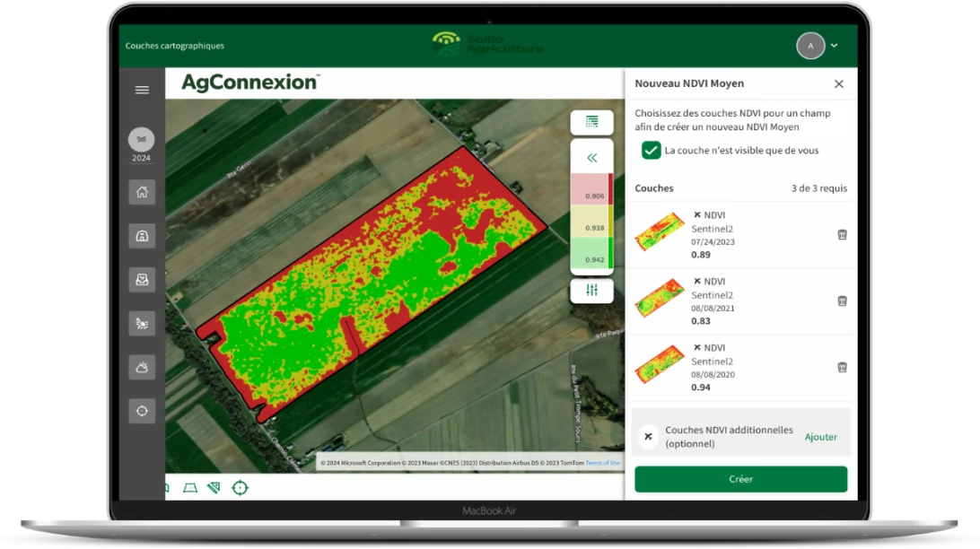Go to the Home sidebar icon

142,192
